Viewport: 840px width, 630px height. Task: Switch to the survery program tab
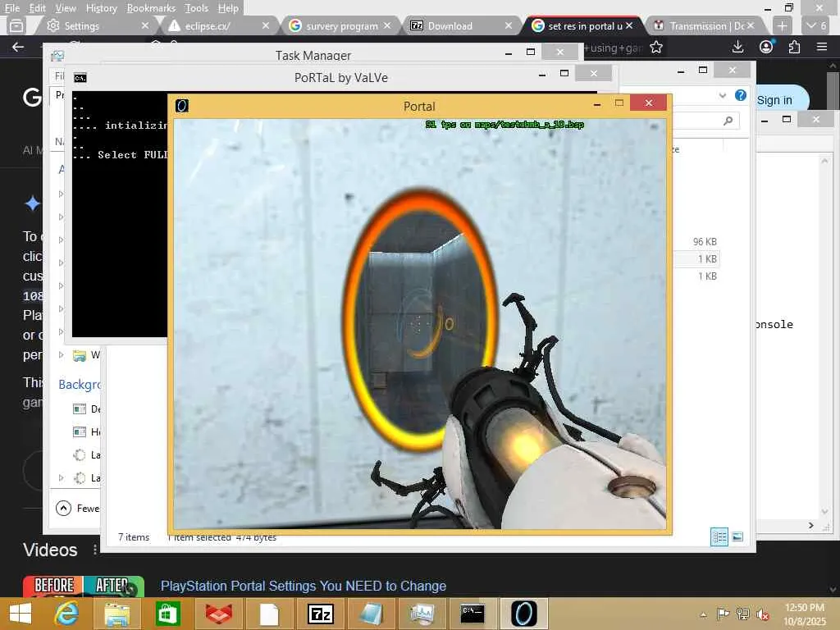[340, 25]
